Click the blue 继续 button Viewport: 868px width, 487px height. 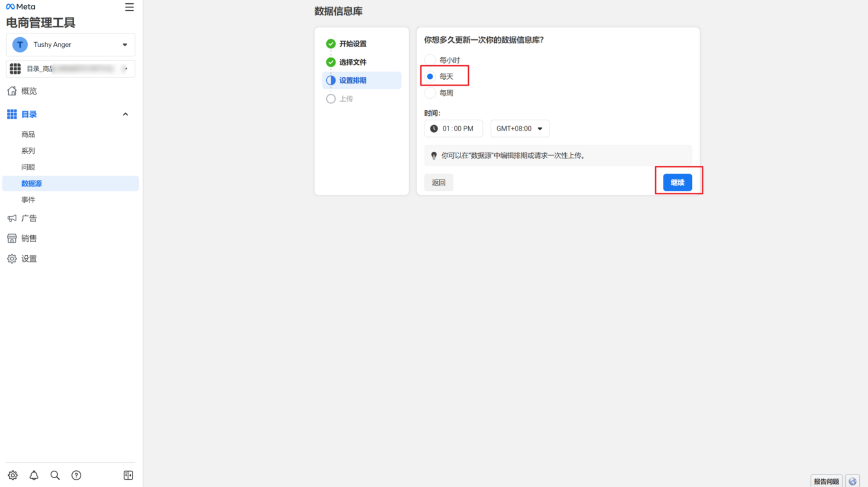click(677, 182)
